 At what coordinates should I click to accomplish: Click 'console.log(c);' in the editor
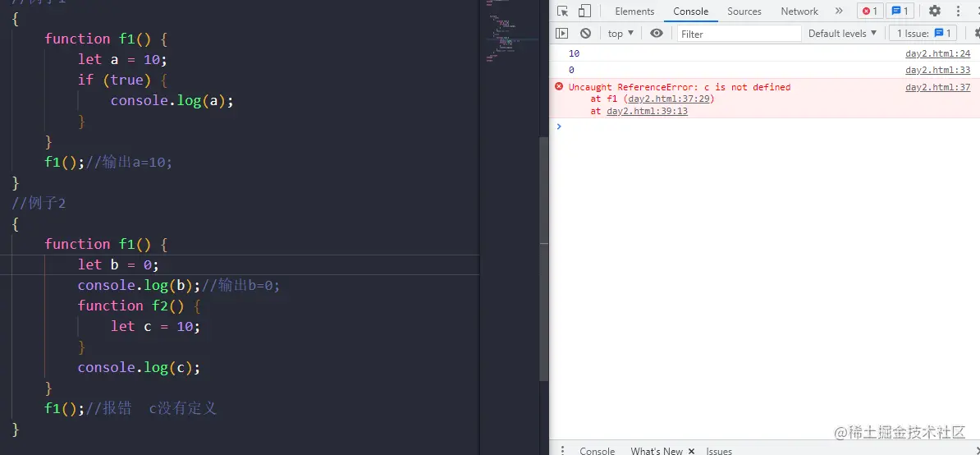pos(139,367)
